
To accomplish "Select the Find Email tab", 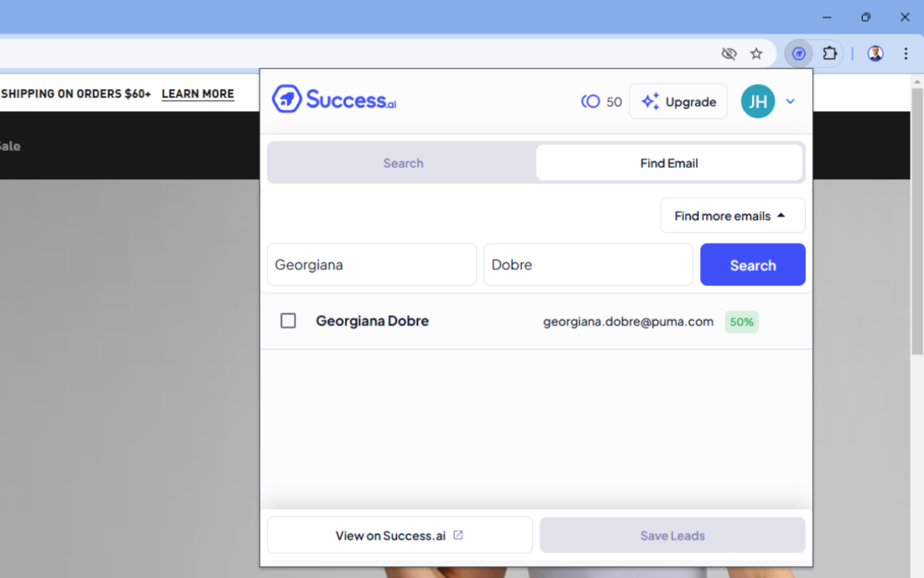I will (x=669, y=163).
